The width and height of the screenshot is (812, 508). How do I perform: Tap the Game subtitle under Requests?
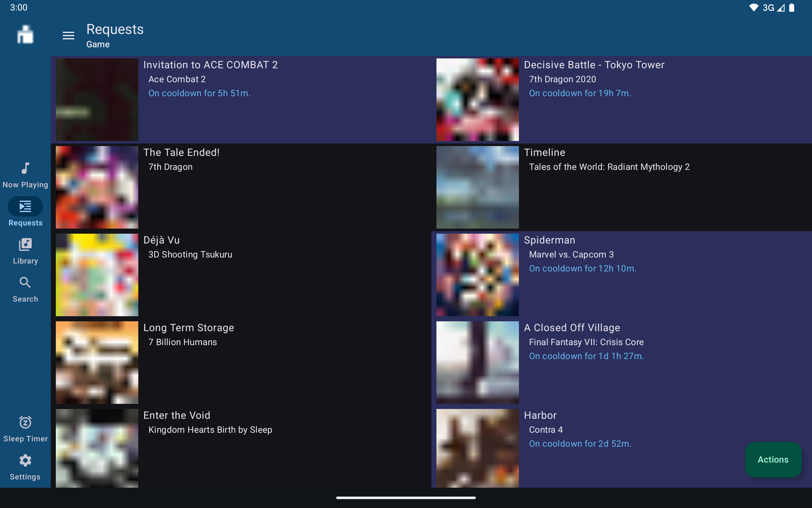[98, 44]
